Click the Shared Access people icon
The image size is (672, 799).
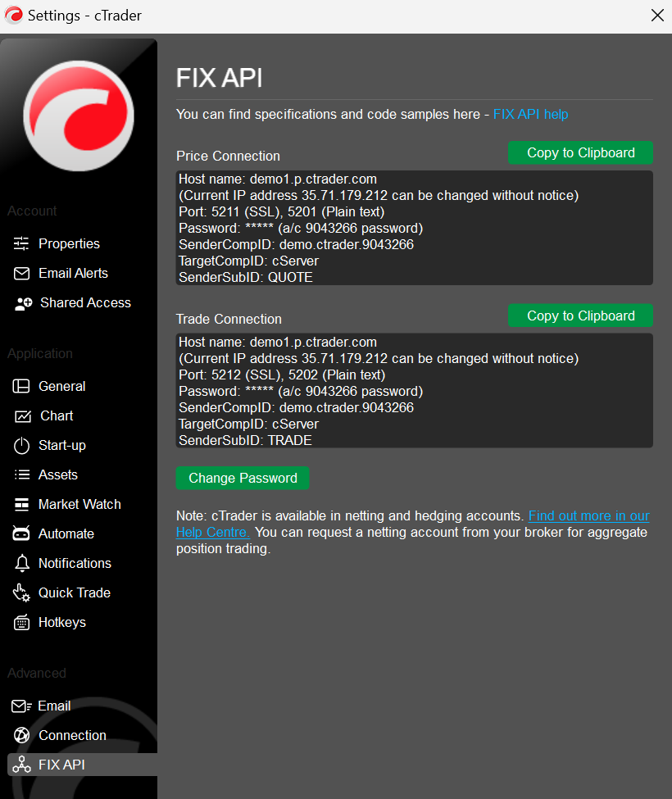point(23,303)
